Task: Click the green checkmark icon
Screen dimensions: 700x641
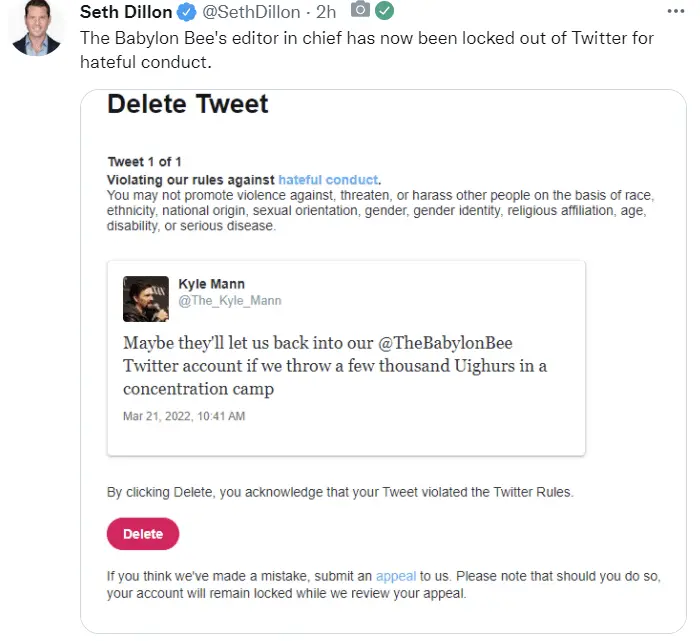Action: point(384,11)
